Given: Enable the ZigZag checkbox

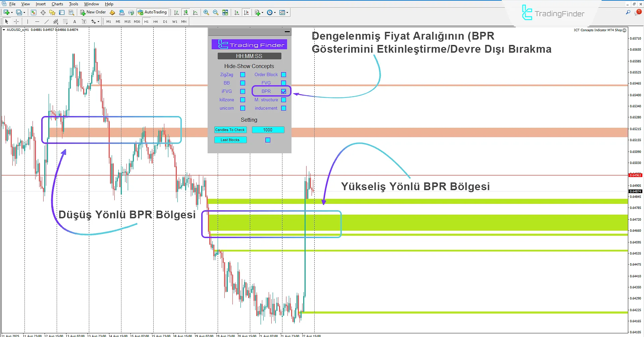Looking at the screenshot, I should click(243, 74).
